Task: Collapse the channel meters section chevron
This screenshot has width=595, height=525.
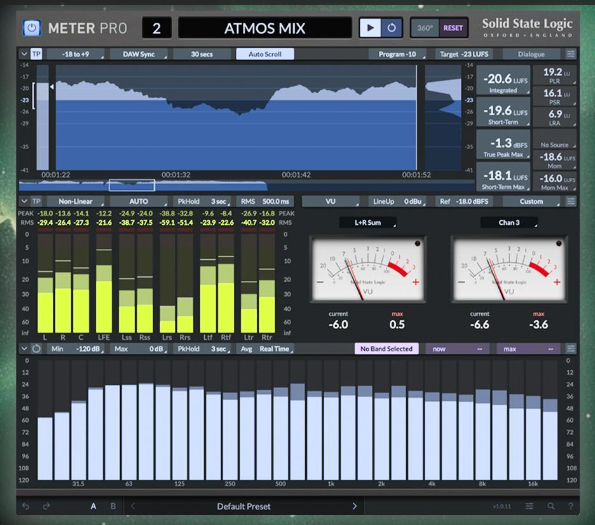Action: 24,201
